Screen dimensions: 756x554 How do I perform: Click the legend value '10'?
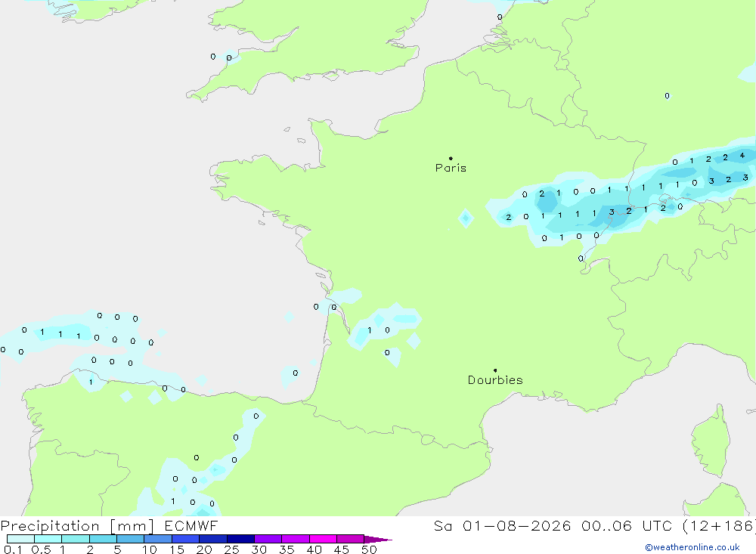pos(150,549)
